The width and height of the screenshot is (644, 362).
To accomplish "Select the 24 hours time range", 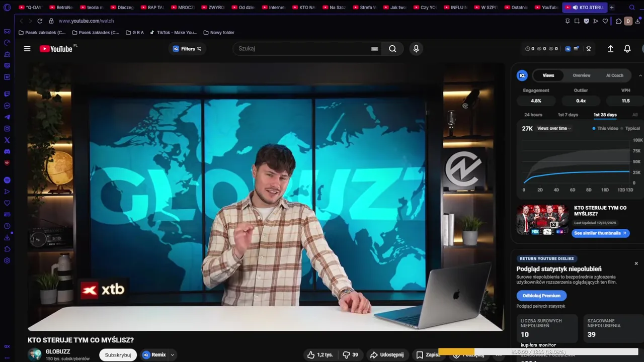I will pos(533,115).
